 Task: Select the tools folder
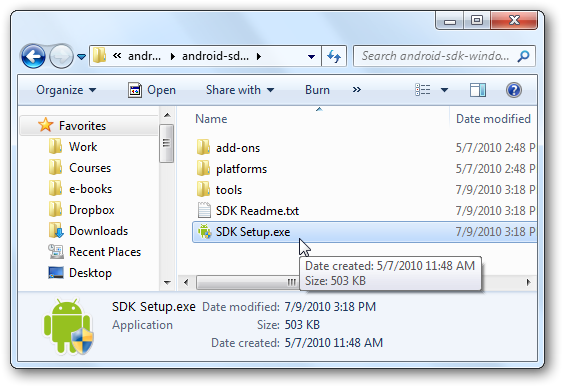click(x=229, y=190)
